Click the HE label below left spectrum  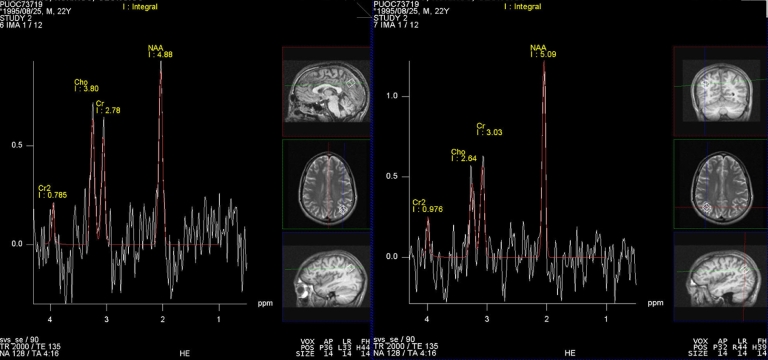[x=186, y=353]
